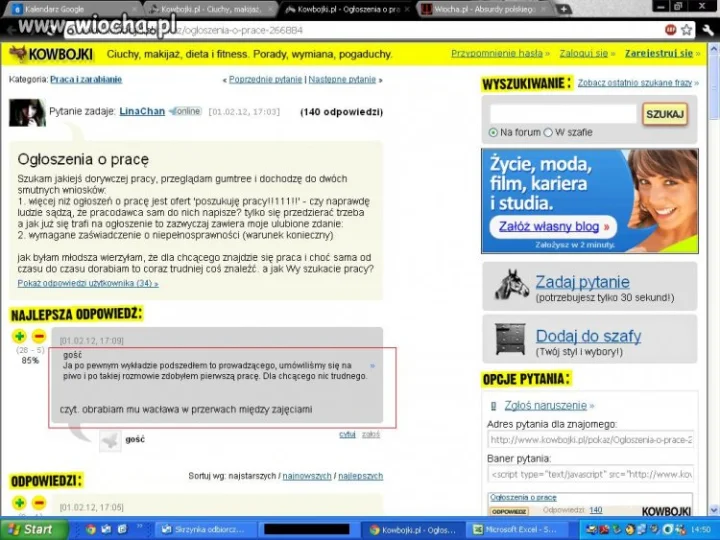Switch to Kowbojki.pl Ciuchy, makijaż tab

(209, 9)
